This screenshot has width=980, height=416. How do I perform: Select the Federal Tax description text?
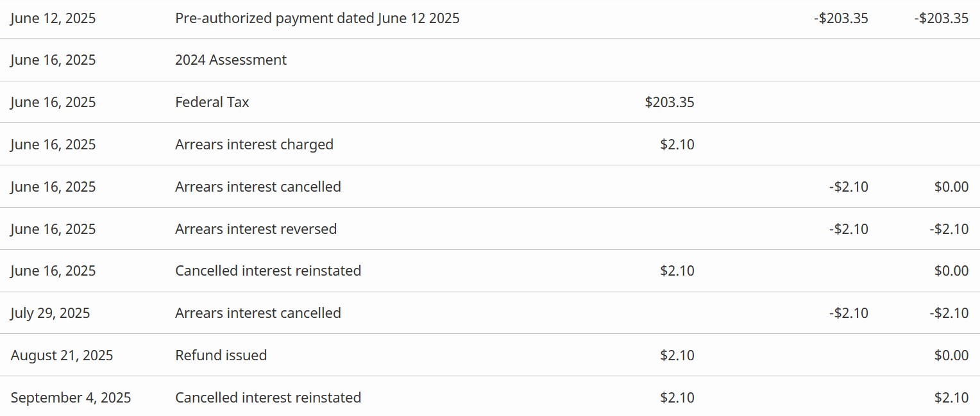click(x=212, y=103)
